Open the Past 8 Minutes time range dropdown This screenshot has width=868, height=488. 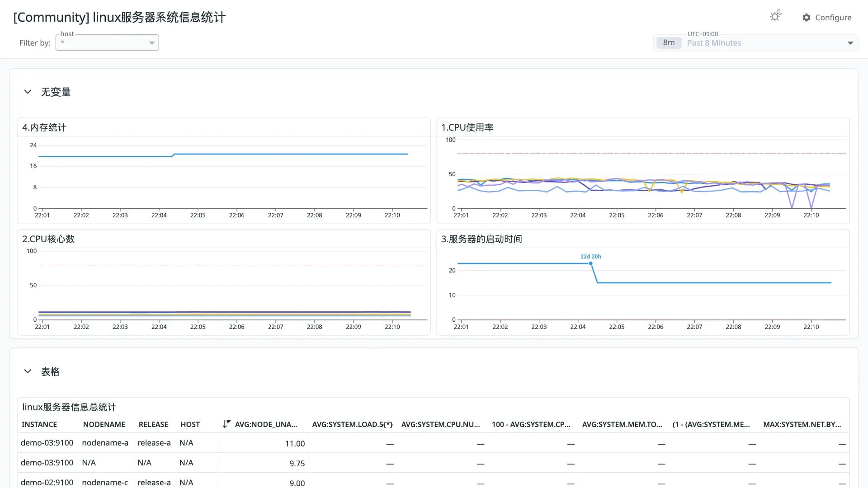(755, 43)
